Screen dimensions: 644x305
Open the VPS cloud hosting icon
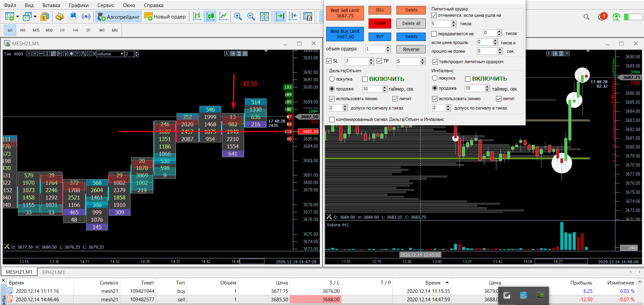73,16
